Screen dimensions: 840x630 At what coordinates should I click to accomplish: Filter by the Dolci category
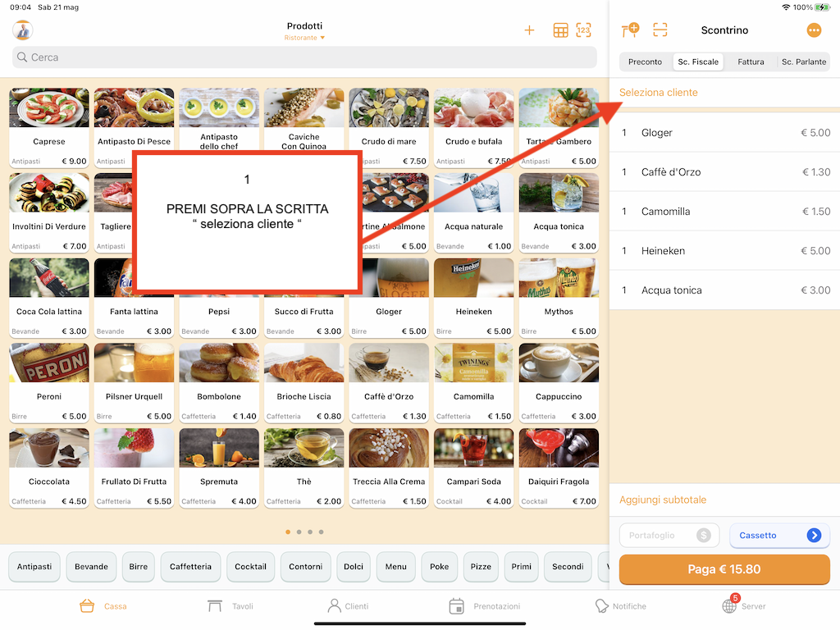pos(354,566)
